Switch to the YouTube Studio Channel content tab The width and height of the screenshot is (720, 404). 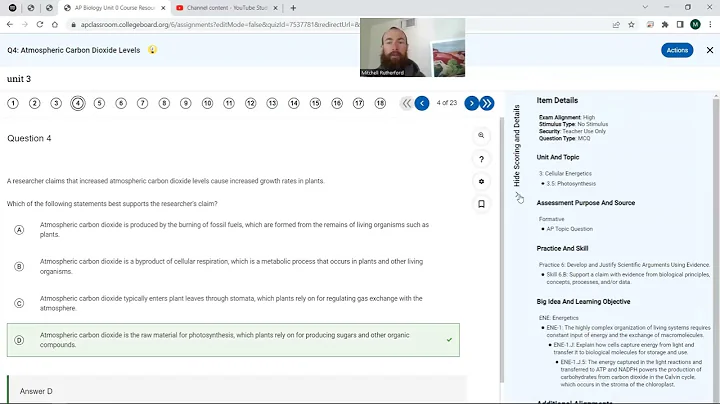pyautogui.click(x=227, y=8)
